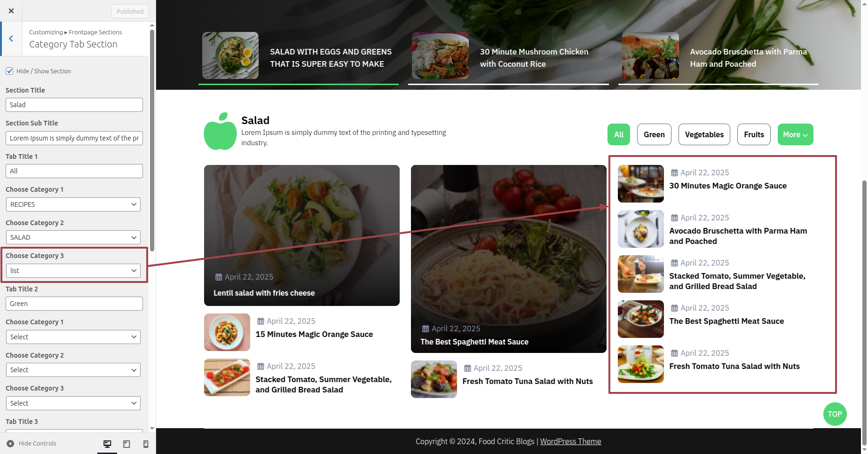Click the Section Title input field

[74, 105]
